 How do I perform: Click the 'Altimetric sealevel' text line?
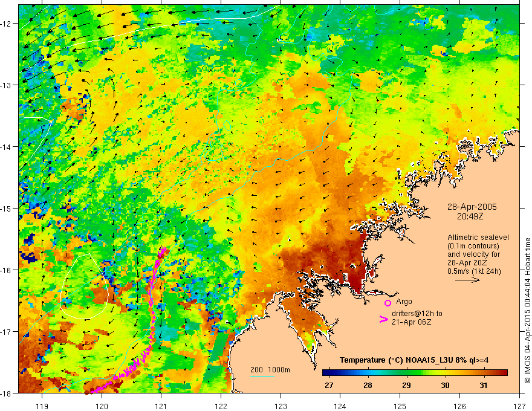478,238
